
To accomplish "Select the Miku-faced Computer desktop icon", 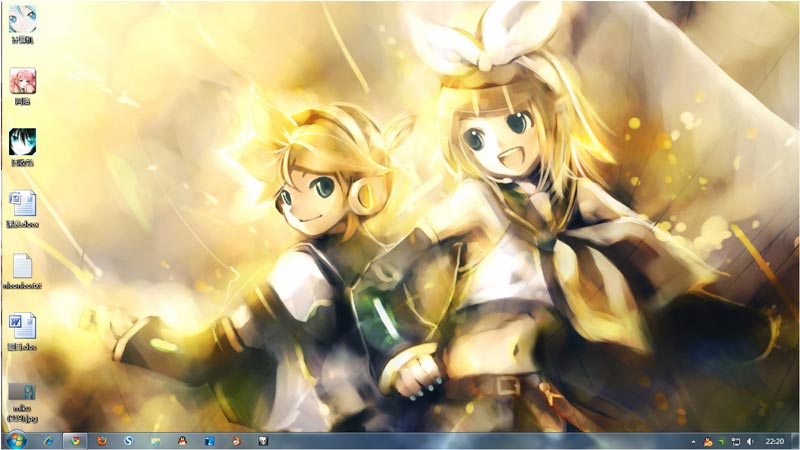I will (22, 24).
